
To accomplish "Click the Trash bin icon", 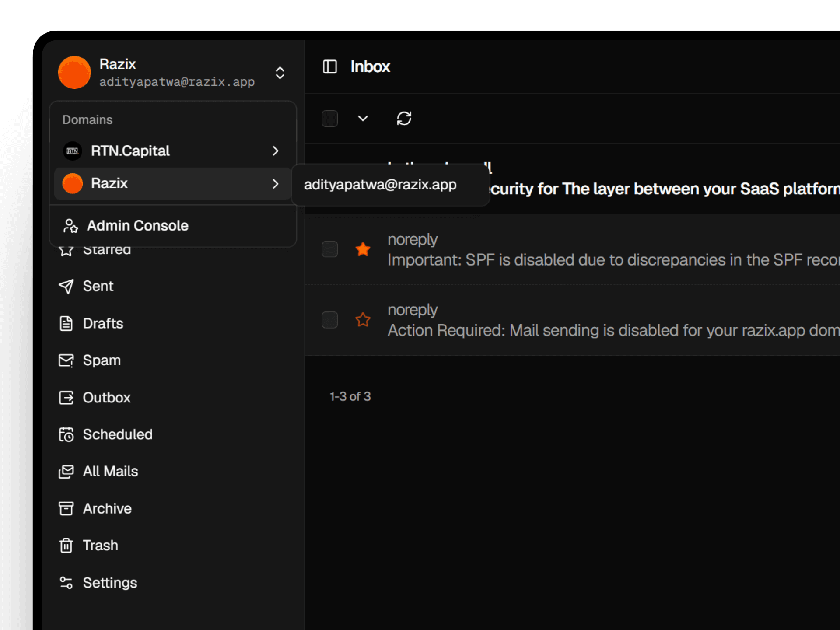I will [66, 546].
